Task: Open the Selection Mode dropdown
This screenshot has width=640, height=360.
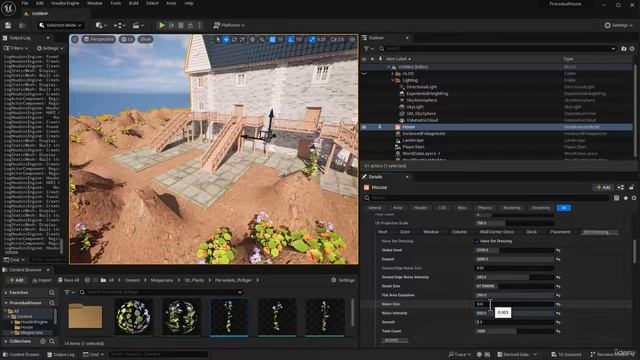Action: click(60, 25)
